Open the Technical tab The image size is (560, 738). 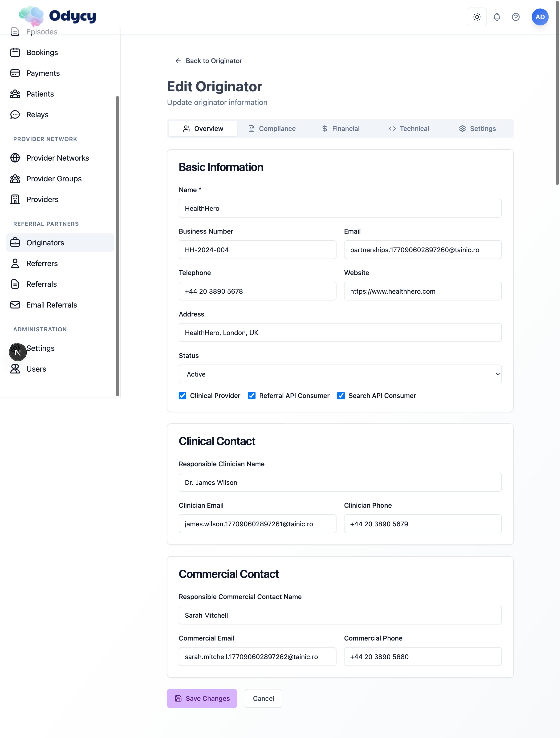(x=409, y=129)
